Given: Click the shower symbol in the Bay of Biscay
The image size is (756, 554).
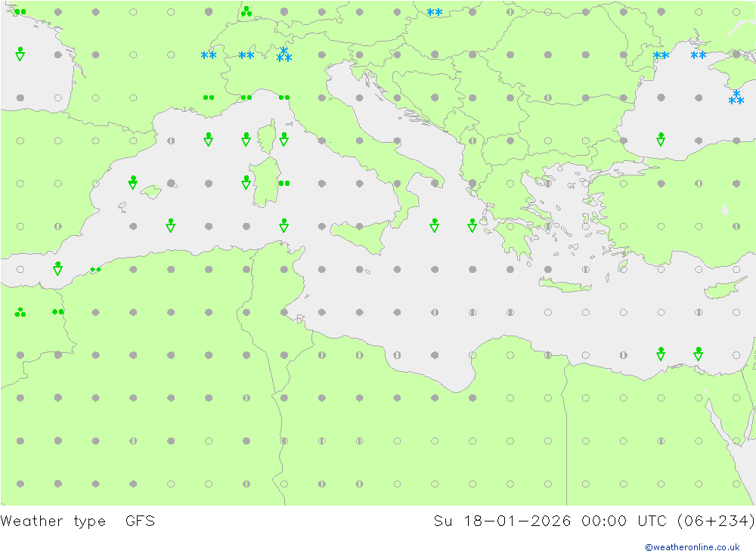Looking at the screenshot, I should (x=20, y=54).
